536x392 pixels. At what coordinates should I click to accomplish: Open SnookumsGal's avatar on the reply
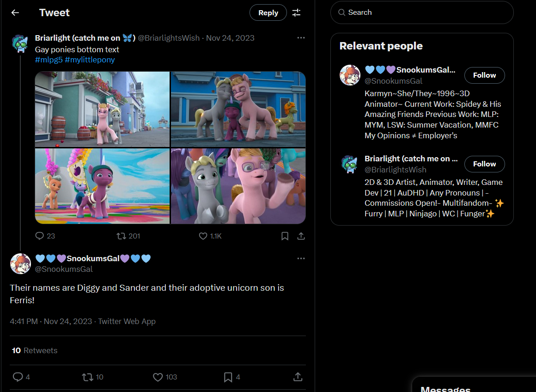[x=20, y=264]
